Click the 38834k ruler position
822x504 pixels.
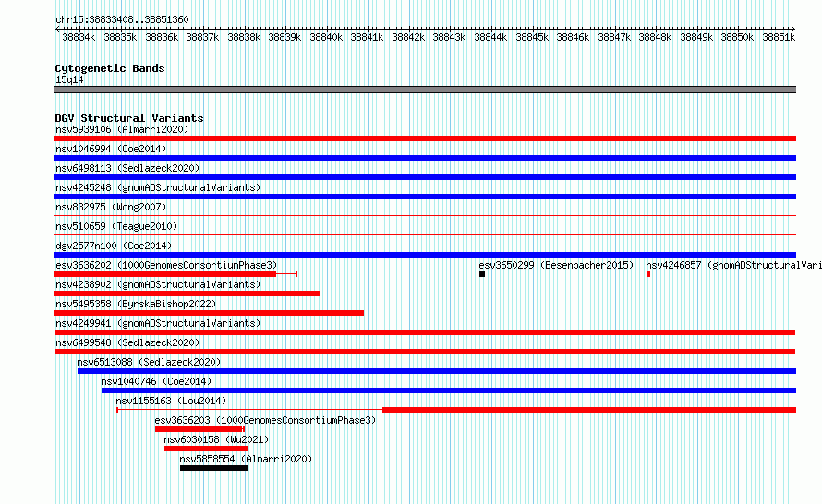(79, 37)
